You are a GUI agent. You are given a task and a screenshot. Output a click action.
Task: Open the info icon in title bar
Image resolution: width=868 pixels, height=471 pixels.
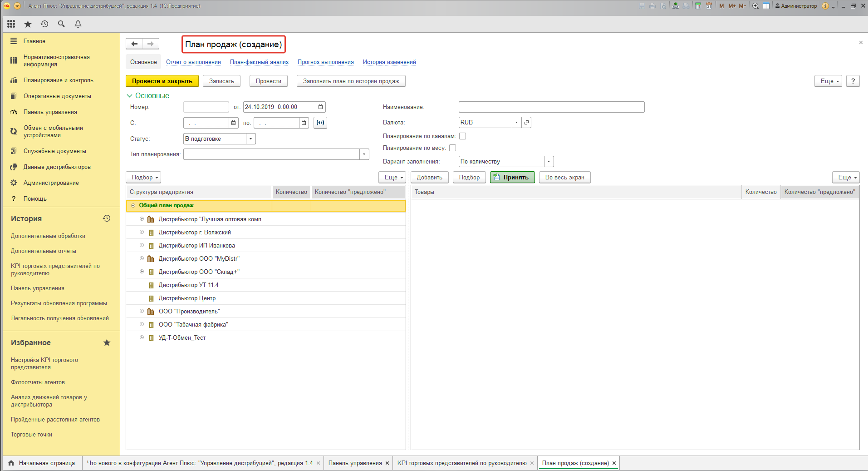pyautogui.click(x=825, y=6)
